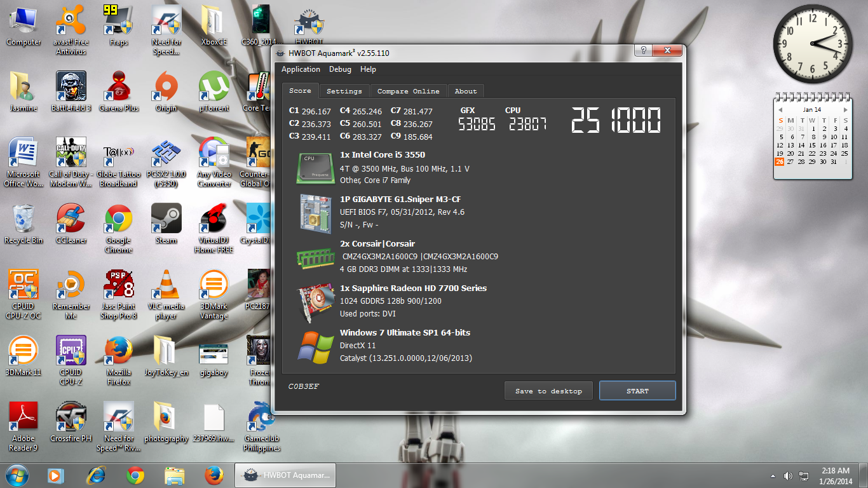The height and width of the screenshot is (488, 868).
Task: Open the Help menu in Aquamark
Action: click(x=368, y=69)
